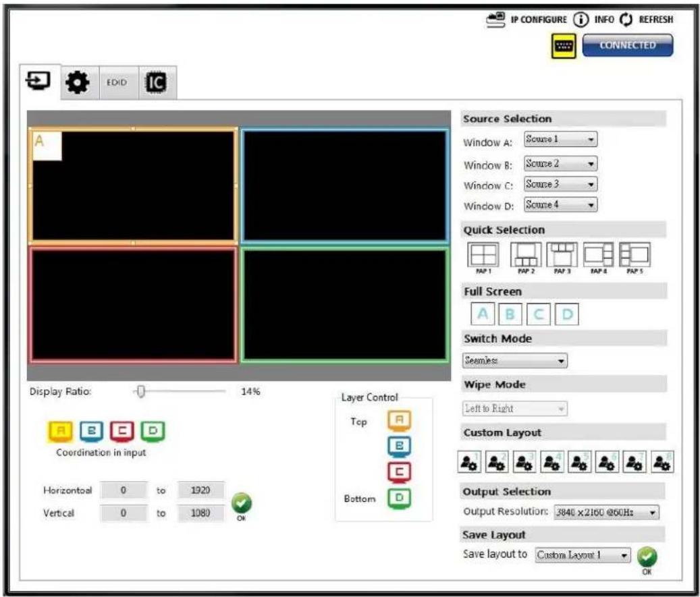The height and width of the screenshot is (597, 700).
Task: Choose PAP 5 quick layout
Action: tap(635, 258)
